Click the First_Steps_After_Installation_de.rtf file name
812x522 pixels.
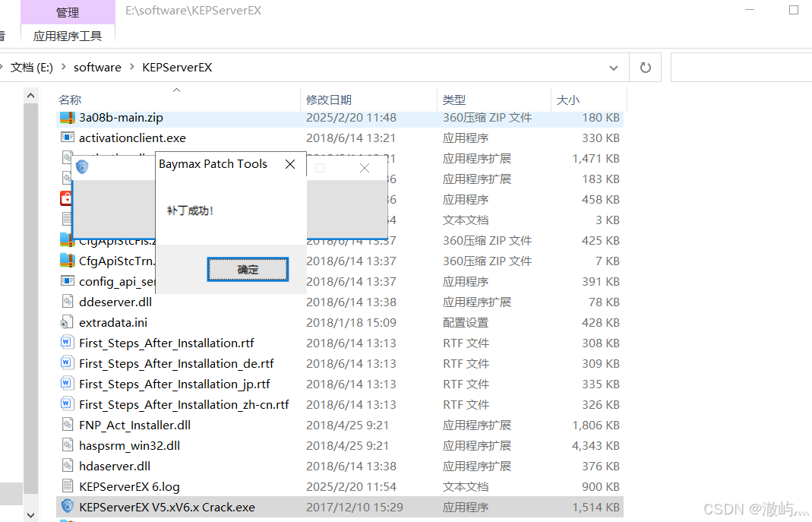(176, 363)
